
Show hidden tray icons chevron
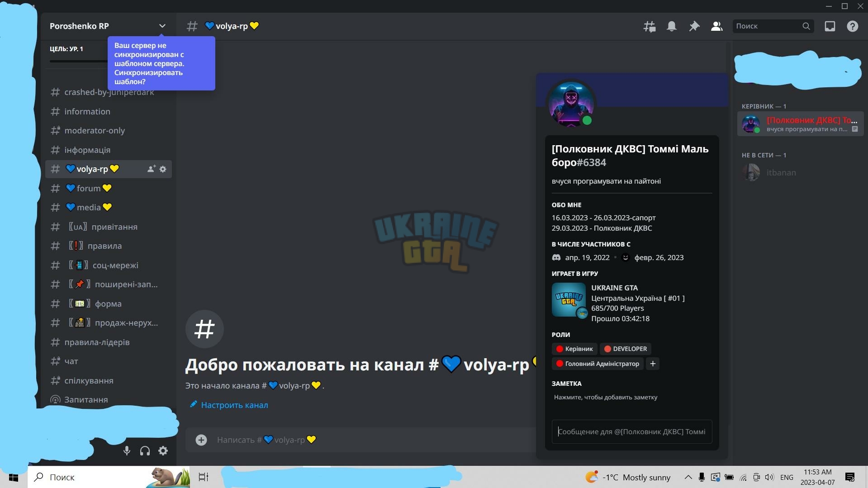[688, 477]
